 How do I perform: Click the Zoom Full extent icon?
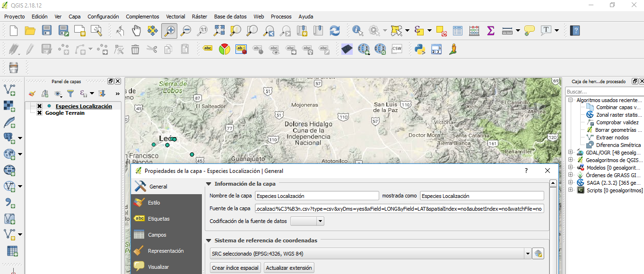click(219, 31)
